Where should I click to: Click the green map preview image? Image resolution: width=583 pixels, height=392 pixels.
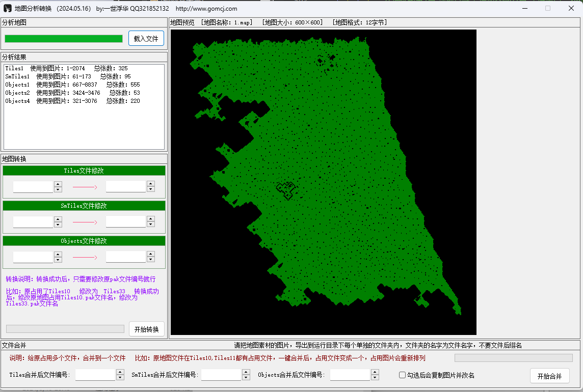pyautogui.click(x=324, y=182)
